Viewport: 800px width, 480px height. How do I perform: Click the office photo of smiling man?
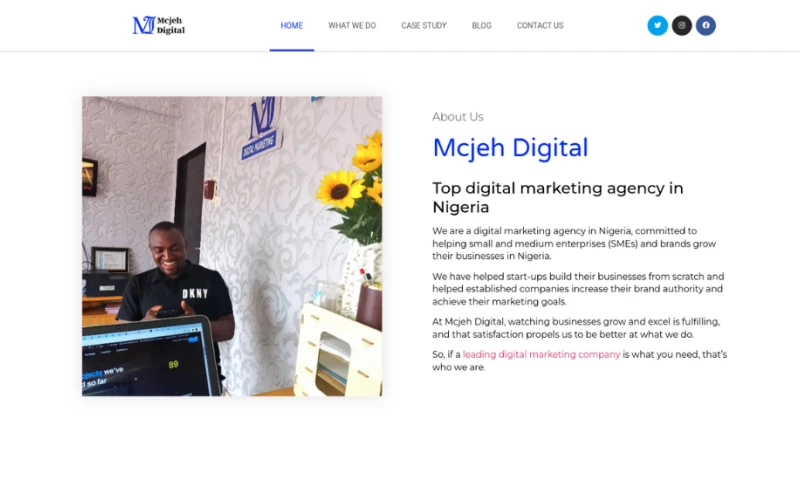(x=232, y=246)
